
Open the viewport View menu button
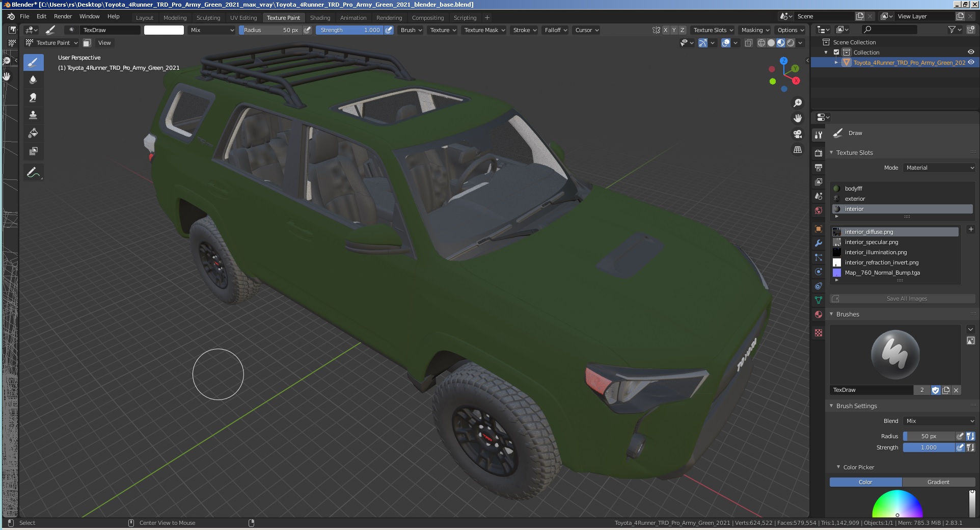click(x=104, y=43)
